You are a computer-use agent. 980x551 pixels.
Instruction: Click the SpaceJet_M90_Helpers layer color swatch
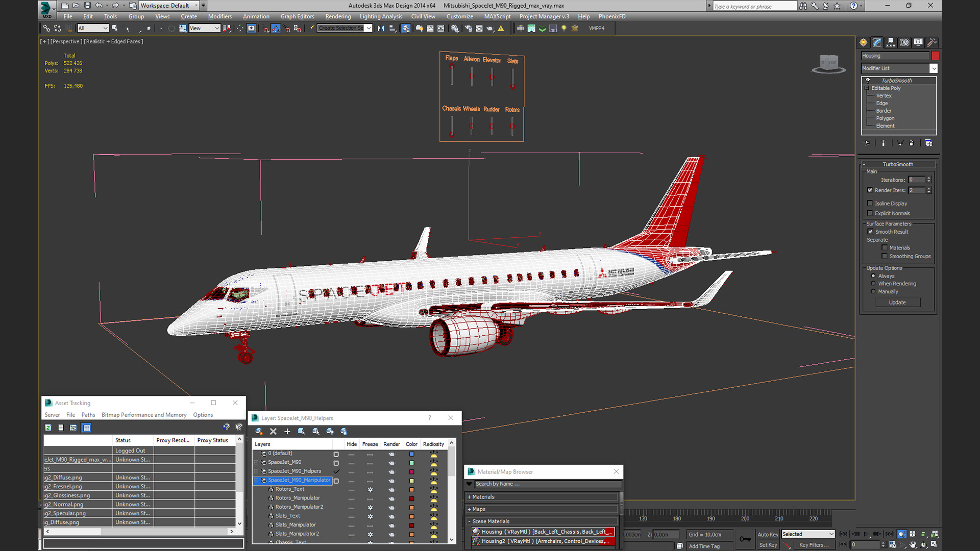click(411, 472)
